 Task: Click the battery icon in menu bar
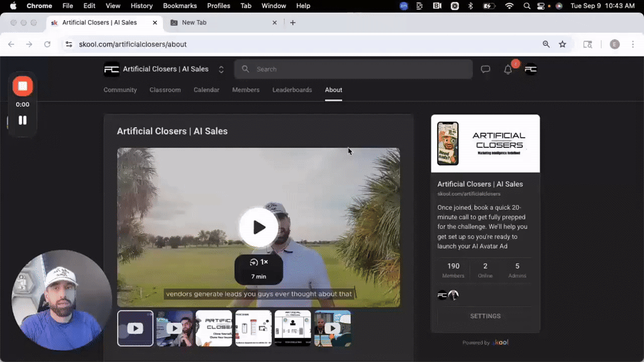pyautogui.click(x=489, y=6)
